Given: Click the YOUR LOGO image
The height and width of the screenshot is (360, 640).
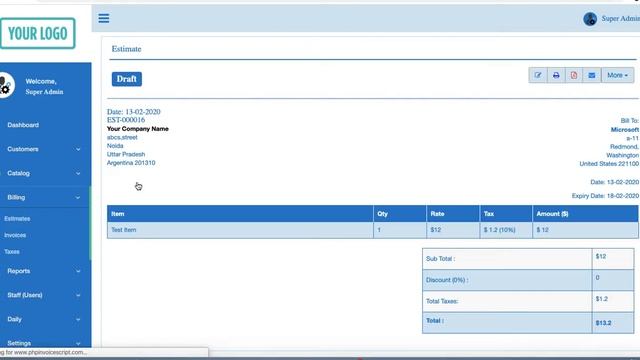Looking at the screenshot, I should (x=38, y=33).
